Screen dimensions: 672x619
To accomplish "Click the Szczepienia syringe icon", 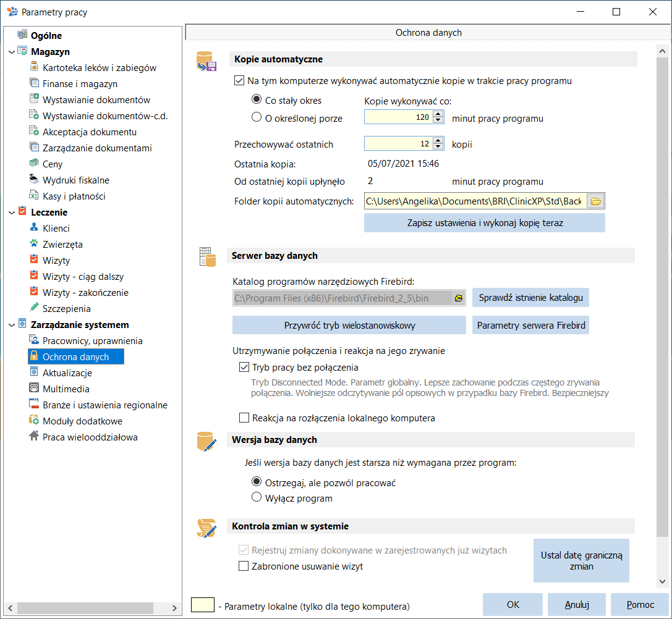I will pyautogui.click(x=34, y=308).
